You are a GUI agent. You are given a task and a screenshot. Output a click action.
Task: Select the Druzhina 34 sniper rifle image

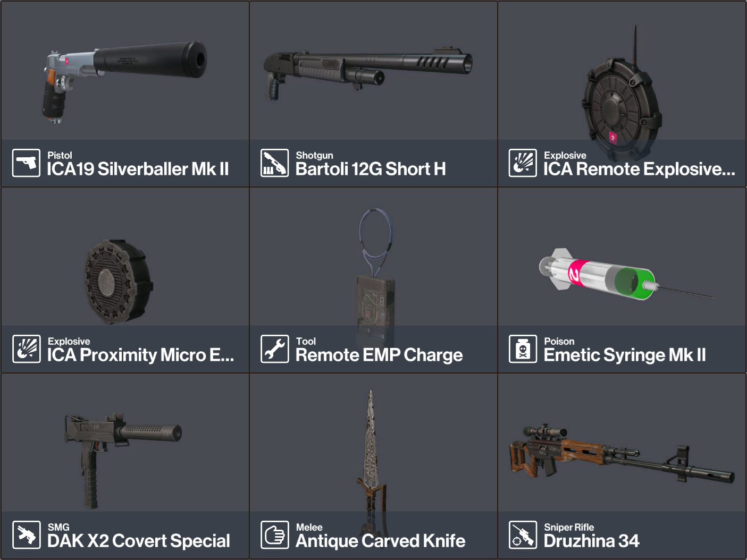622,453
